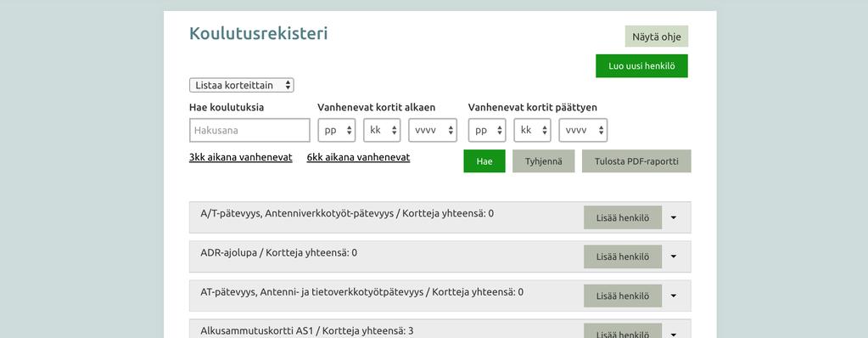Viewport: 868px width, 338px height.
Task: Follow the 6kk aikana vanhenevat link
Action: coord(358,157)
